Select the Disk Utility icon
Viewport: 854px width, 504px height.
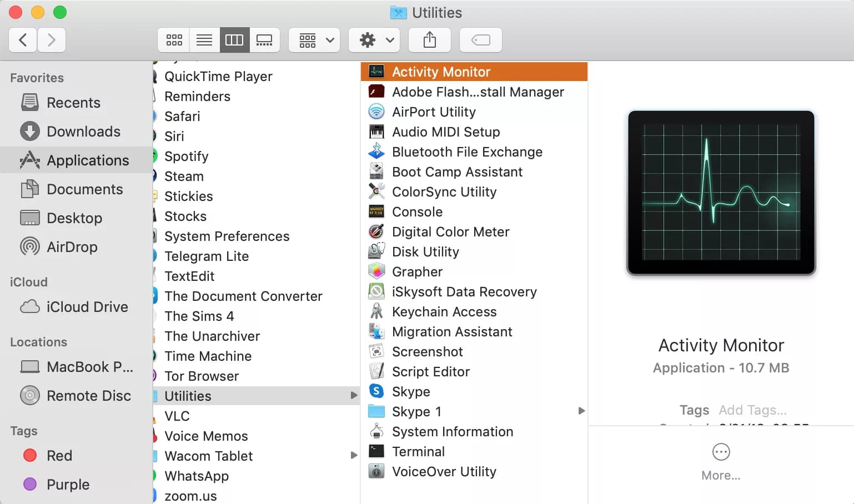point(376,251)
